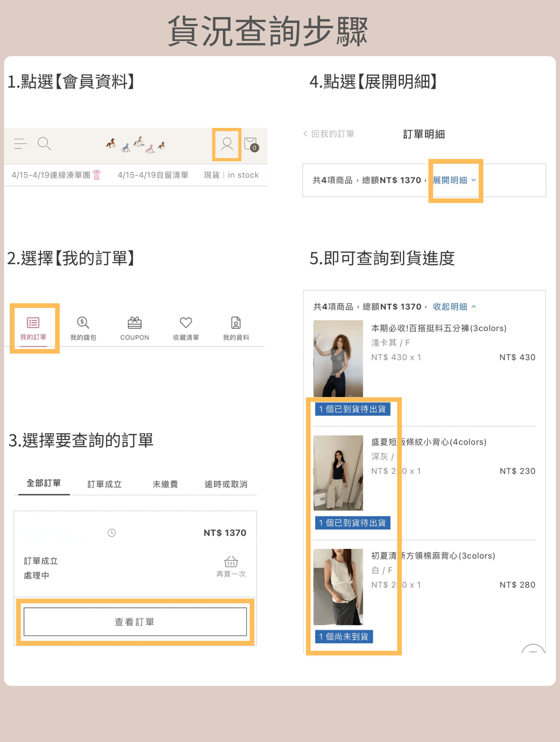Open the 現貨 | in stock menu item
This screenshot has height=742, width=560.
(x=231, y=175)
